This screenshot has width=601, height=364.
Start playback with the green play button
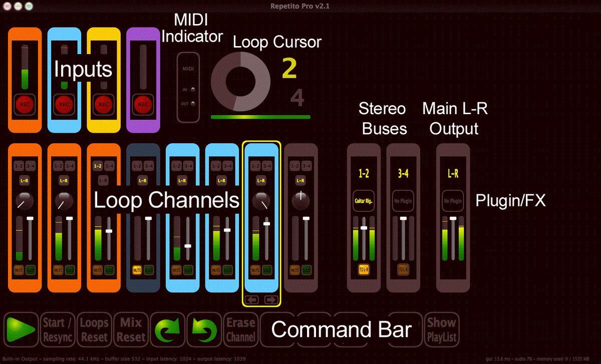click(x=21, y=329)
